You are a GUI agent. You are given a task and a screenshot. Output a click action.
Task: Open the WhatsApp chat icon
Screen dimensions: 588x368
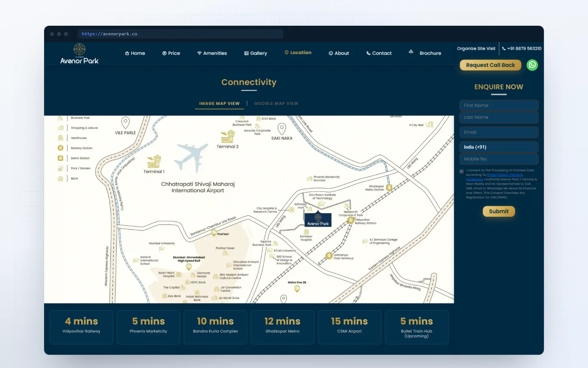pos(532,65)
